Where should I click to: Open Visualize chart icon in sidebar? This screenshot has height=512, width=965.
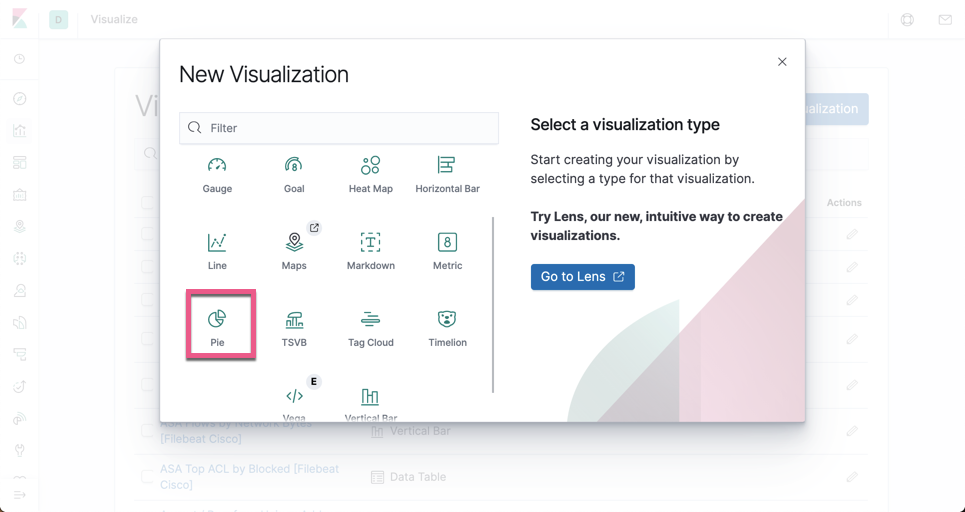pos(20,130)
